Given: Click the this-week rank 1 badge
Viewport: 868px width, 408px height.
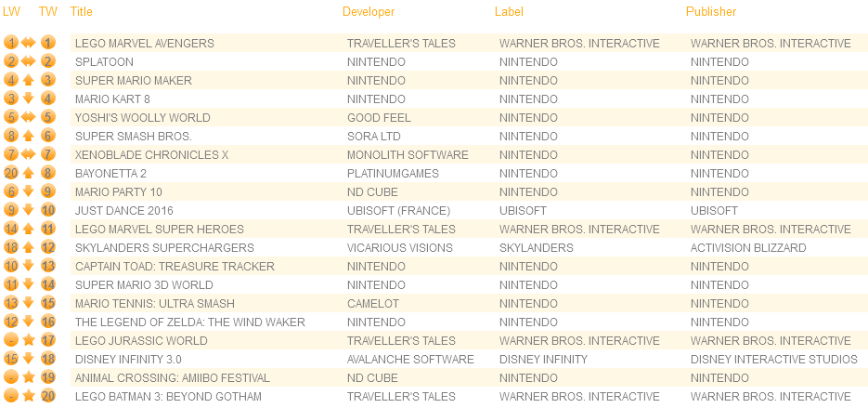Looking at the screenshot, I should click(48, 43).
